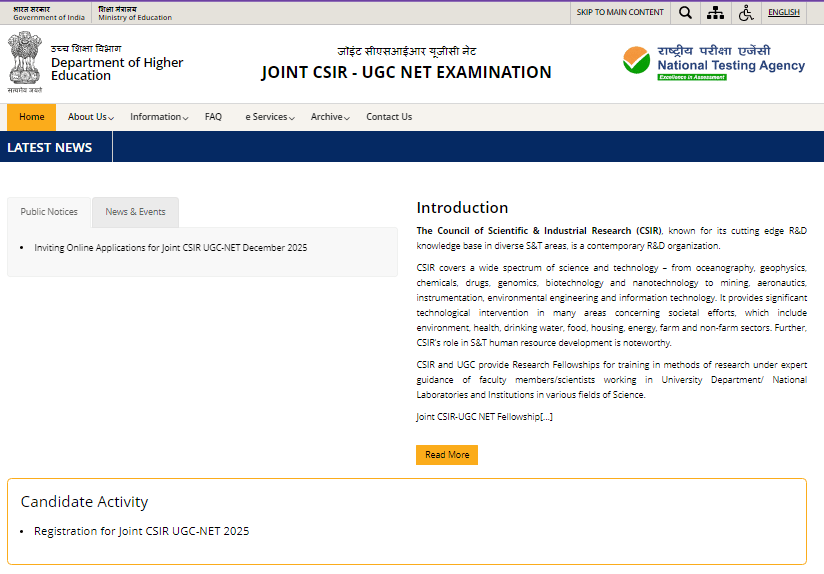
Task: Go to the Home menu item
Action: (32, 117)
